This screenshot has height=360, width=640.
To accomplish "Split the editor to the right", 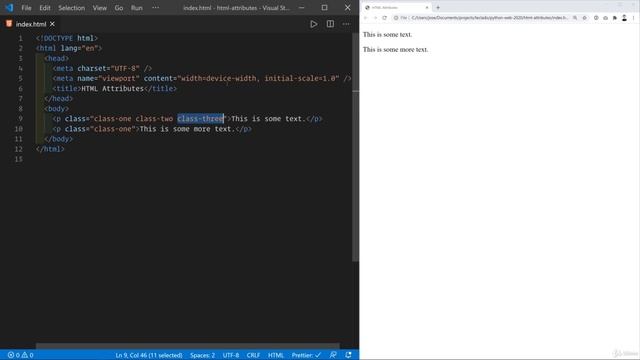I will coord(330,24).
